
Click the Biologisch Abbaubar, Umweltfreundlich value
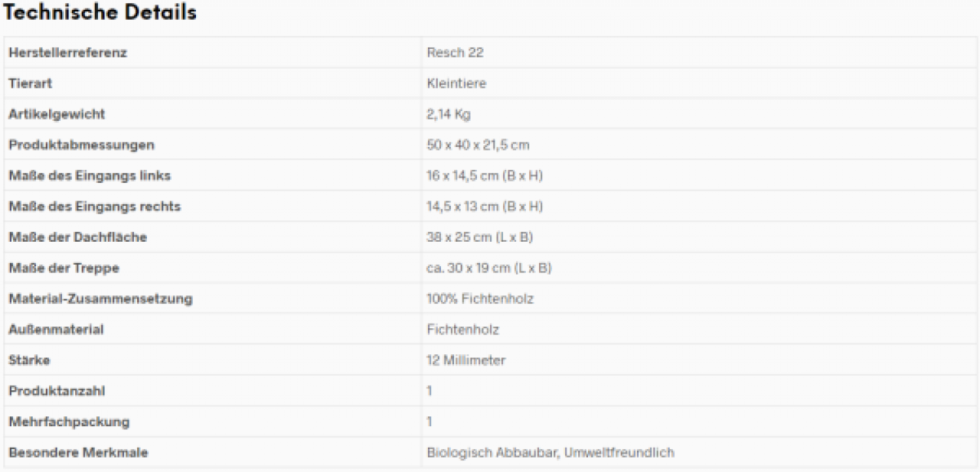pyautogui.click(x=550, y=452)
